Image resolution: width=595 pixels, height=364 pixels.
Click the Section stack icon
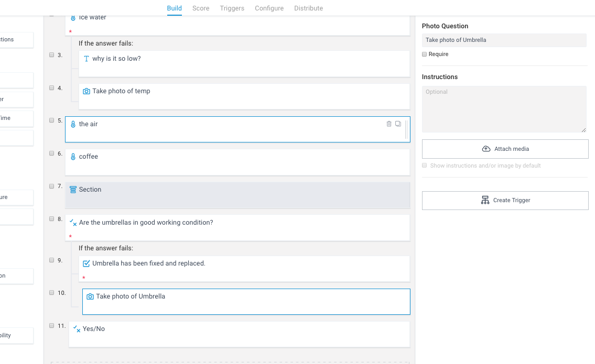(73, 190)
